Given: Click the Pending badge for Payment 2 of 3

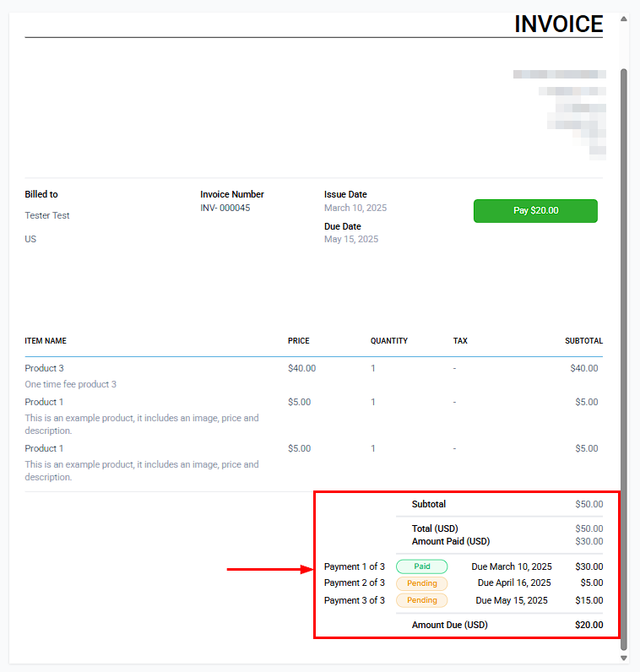Looking at the screenshot, I should click(x=421, y=583).
